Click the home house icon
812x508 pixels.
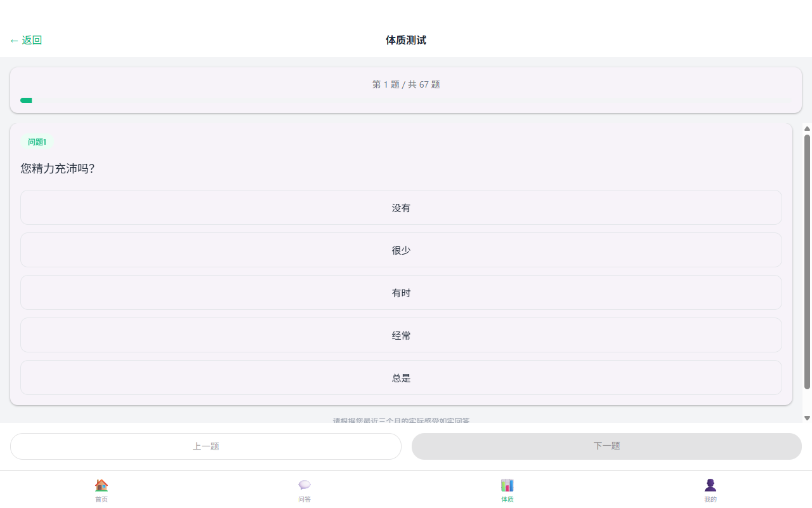point(101,485)
